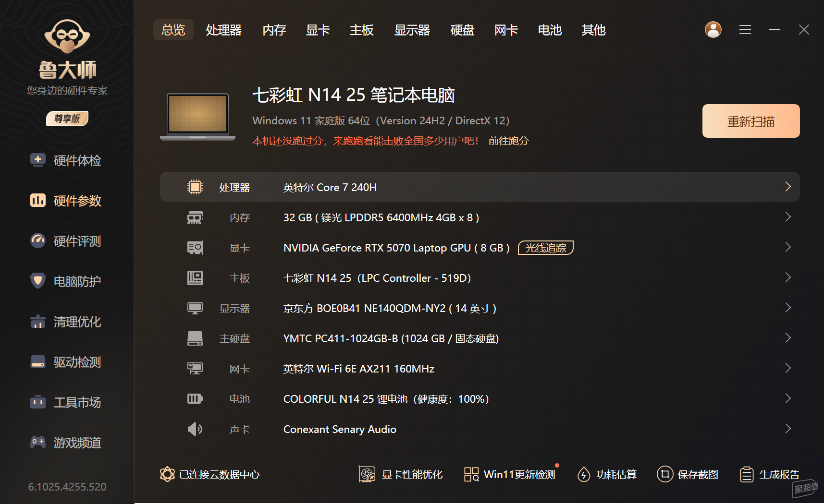This screenshot has width=824, height=504.
Task: Switch to the 网卡 tab
Action: point(506,30)
